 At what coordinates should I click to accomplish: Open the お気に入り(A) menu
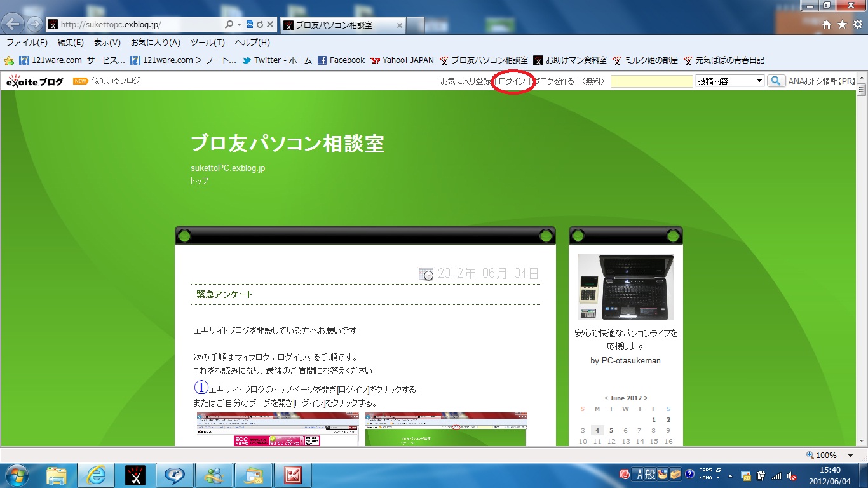coord(156,43)
